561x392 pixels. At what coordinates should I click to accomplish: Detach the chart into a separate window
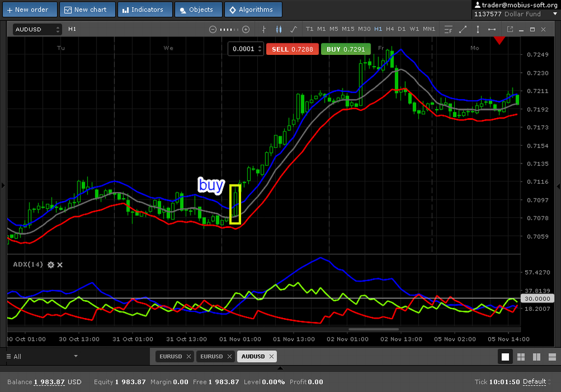[x=510, y=29]
